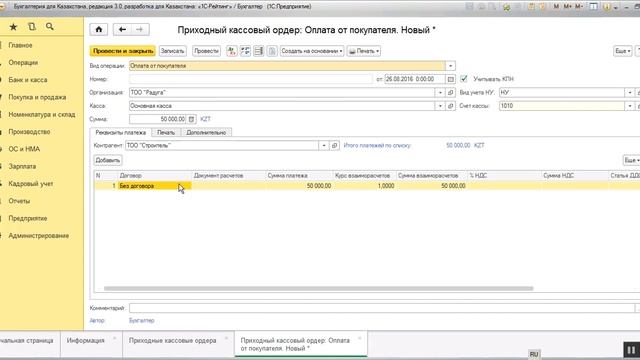Open the Покупка и продажа section
The image size is (640, 360).
coord(37,97)
